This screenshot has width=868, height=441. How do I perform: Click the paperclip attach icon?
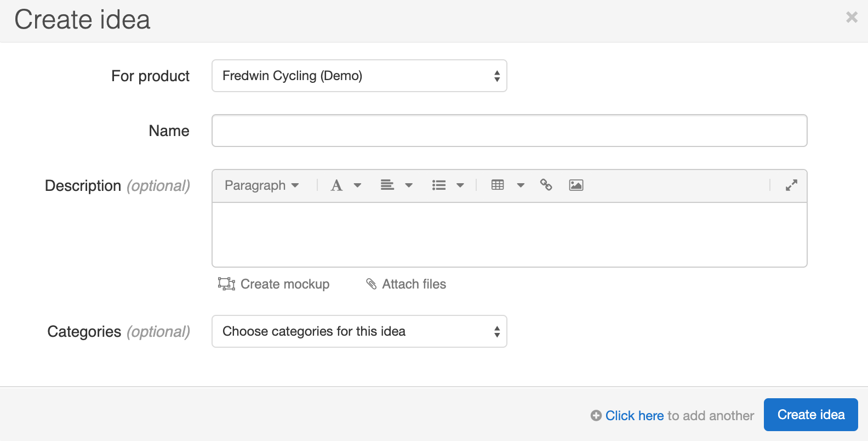point(372,284)
